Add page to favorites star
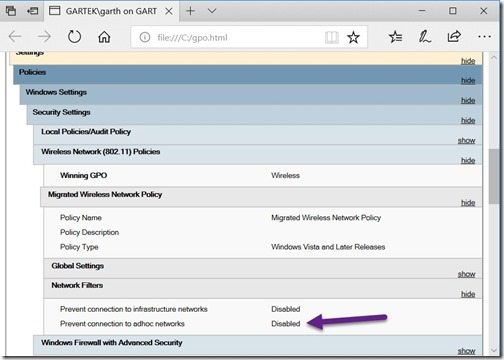Viewport: 504px width, 360px height. pos(353,37)
